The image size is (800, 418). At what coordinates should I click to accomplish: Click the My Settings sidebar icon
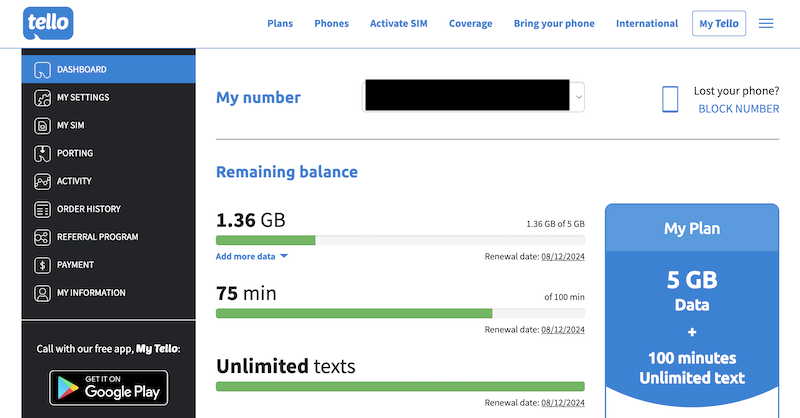[42, 98]
